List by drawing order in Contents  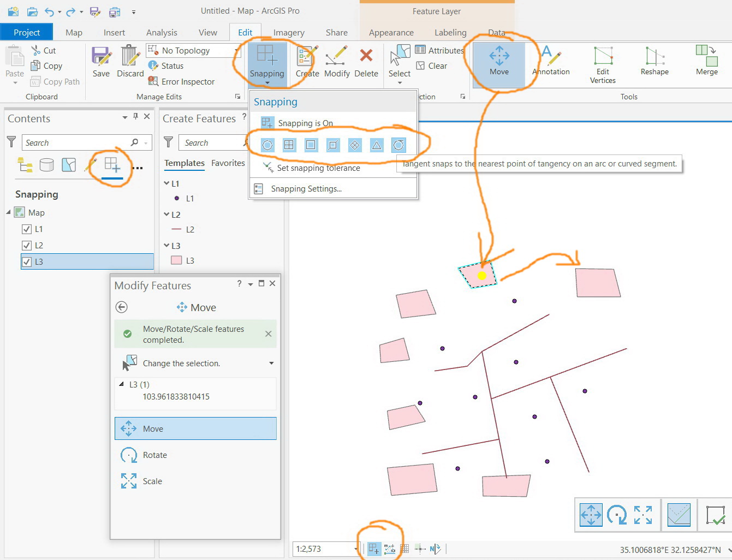[25, 164]
